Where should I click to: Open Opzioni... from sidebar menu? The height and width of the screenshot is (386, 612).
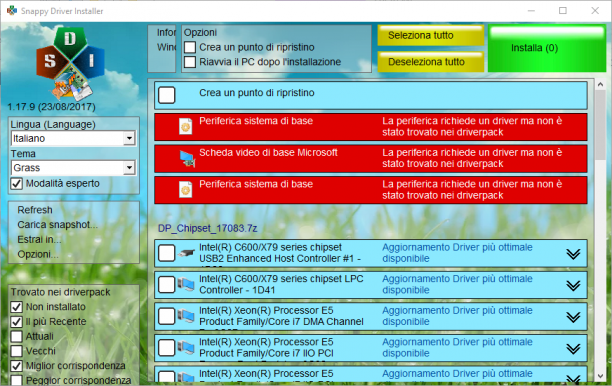pos(38,254)
